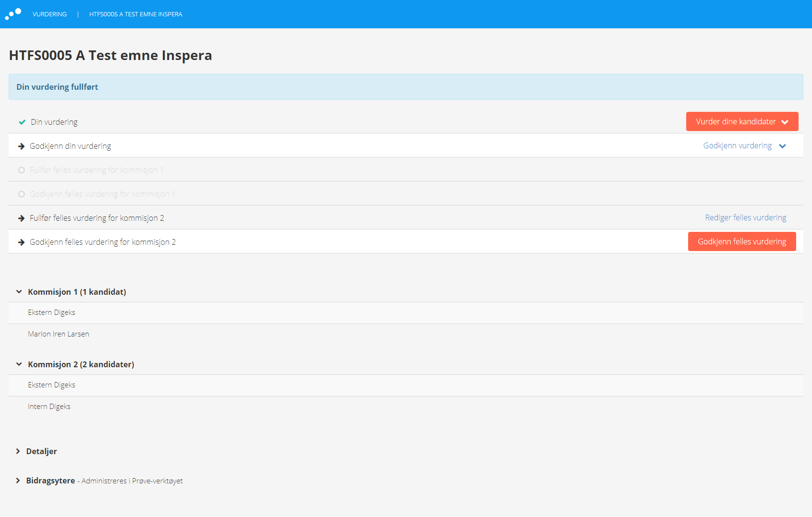The image size is (812, 517).
Task: Collapse the 'Kommisjon 2 (2 kandidater)' section
Action: tap(19, 364)
